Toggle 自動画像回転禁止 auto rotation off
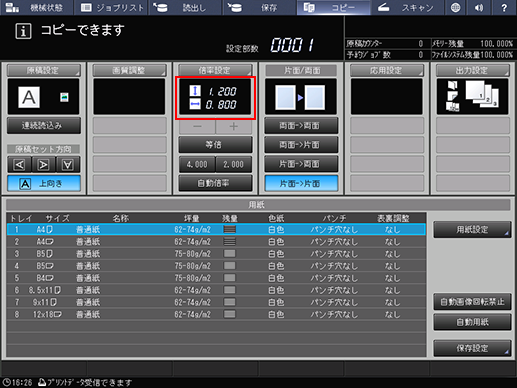The image size is (517, 388). coord(472,302)
